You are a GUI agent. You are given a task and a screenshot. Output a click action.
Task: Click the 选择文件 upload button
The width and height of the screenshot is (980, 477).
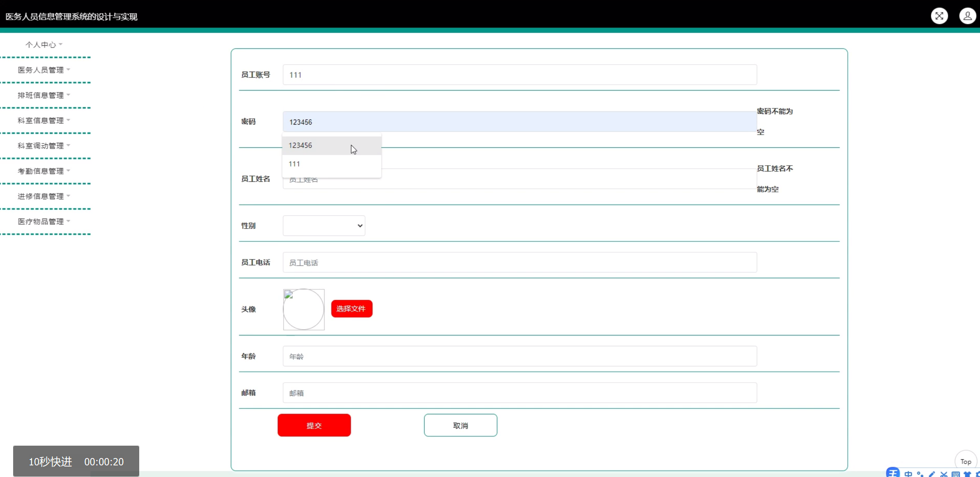pyautogui.click(x=351, y=309)
